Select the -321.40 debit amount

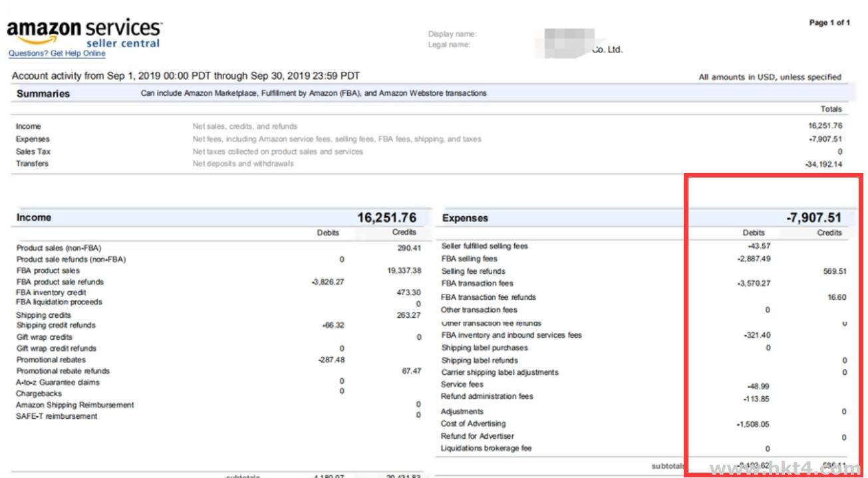pos(757,335)
